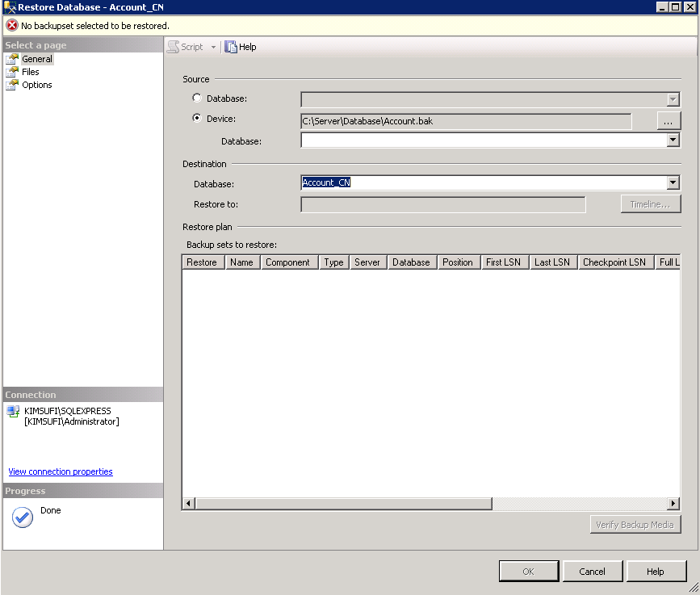Click the Last LSN column header
The width and height of the screenshot is (700, 595).
point(553,262)
